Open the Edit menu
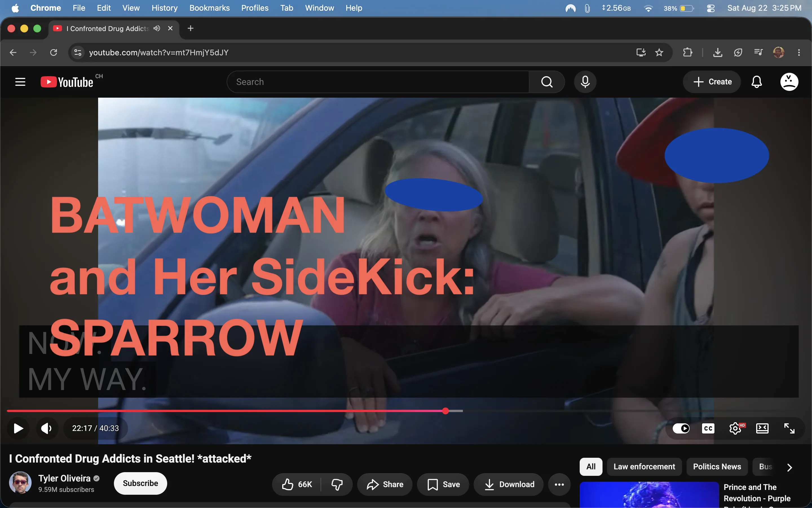Viewport: 812px width, 508px height. click(x=104, y=8)
